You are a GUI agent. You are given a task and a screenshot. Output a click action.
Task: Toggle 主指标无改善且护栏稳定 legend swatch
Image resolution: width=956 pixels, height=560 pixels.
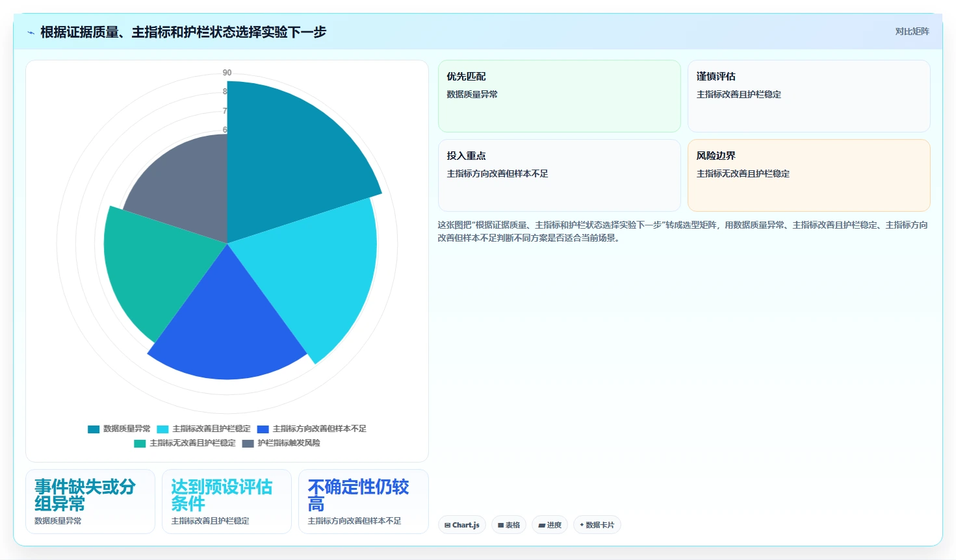pos(140,443)
